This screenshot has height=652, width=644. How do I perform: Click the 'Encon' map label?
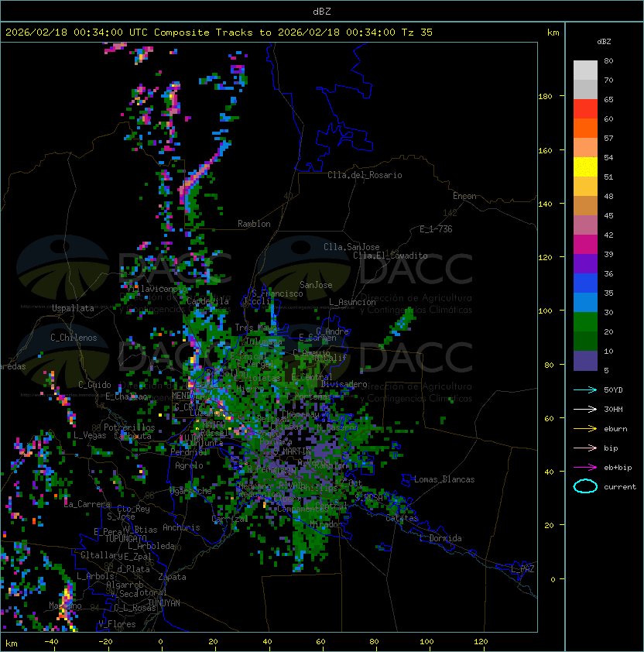click(x=464, y=196)
